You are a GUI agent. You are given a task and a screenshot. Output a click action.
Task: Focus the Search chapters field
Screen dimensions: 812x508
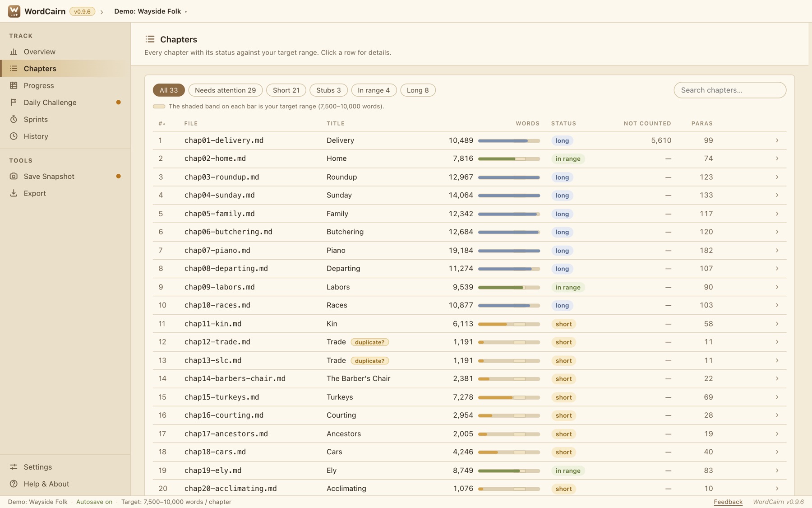[x=730, y=90]
